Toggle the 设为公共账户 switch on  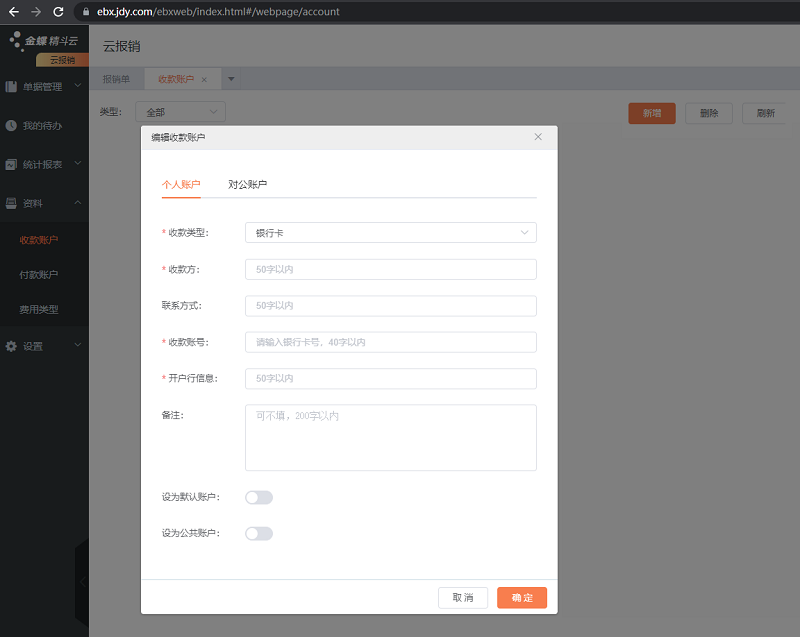click(x=259, y=533)
